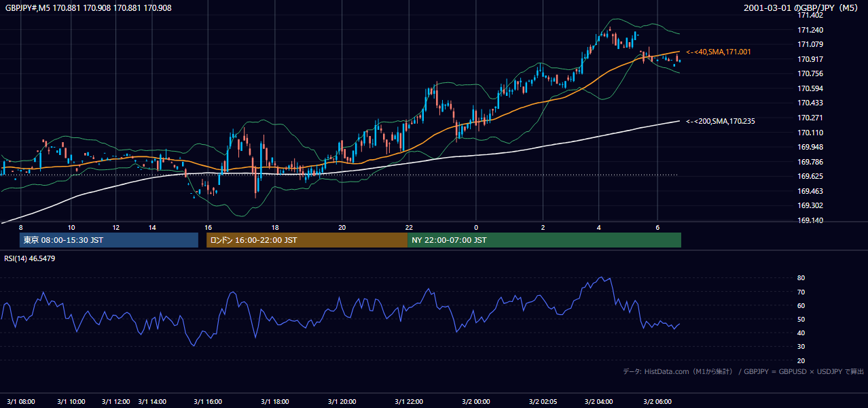868x408 pixels.
Task: Click the 東京 08:00-15:30 JST session bar
Action: (x=109, y=240)
